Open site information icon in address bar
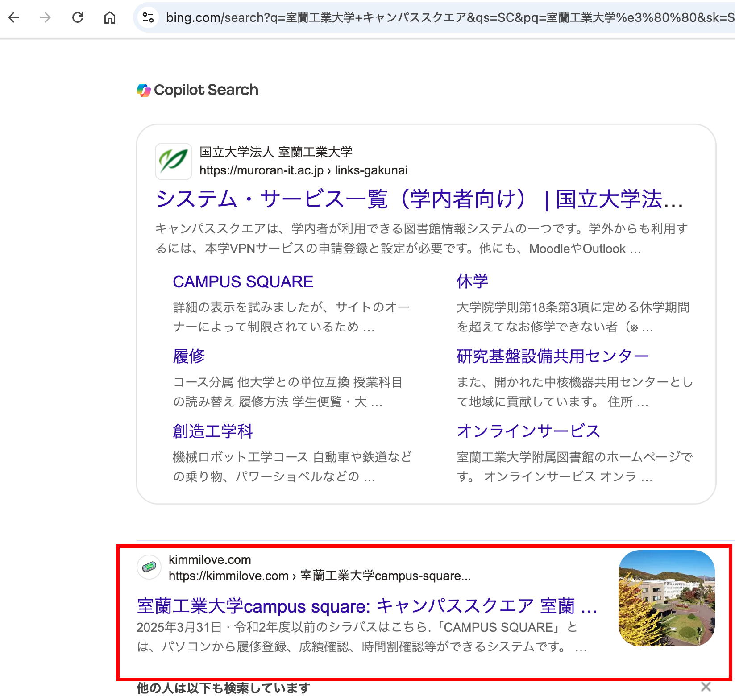 148,17
